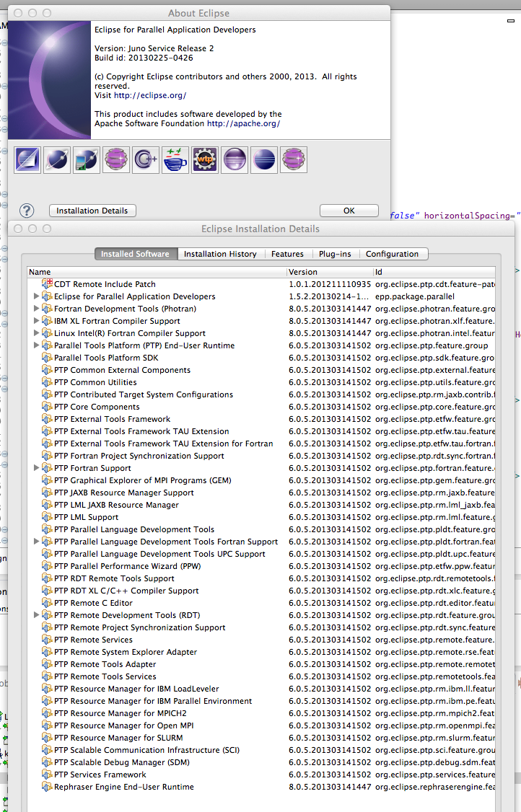Expand Fortran Development Tools (Photran)
The image size is (521, 812).
coord(37,309)
